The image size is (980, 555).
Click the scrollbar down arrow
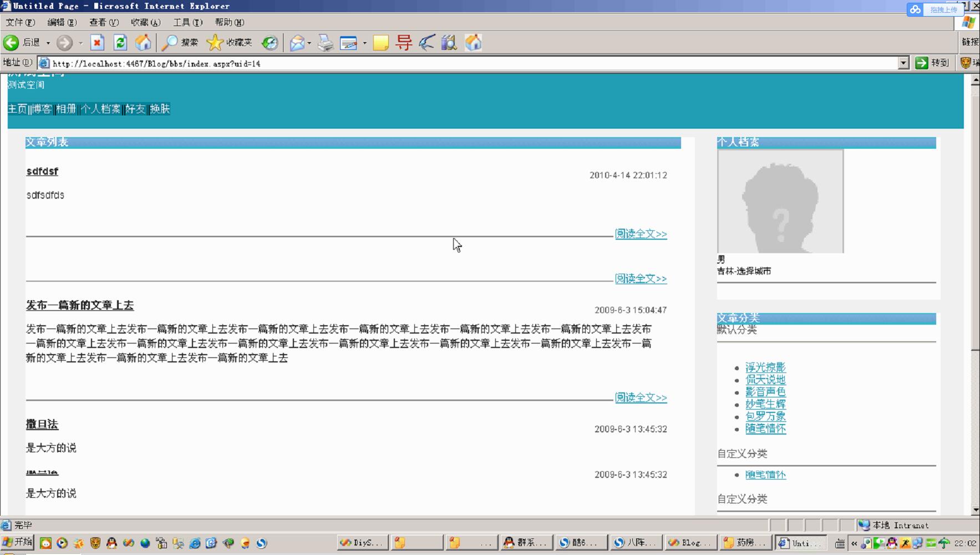pyautogui.click(x=975, y=510)
